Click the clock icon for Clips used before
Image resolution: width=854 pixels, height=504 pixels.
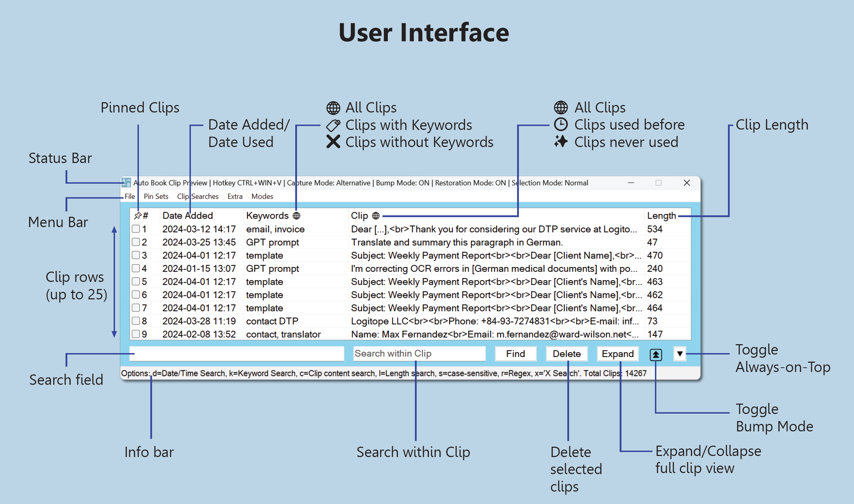[x=561, y=125]
